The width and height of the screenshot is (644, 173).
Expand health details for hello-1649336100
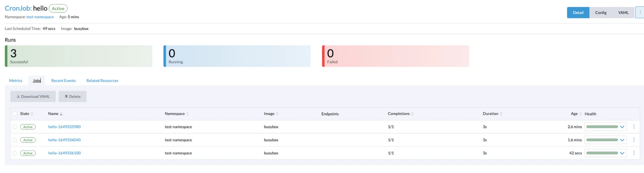click(622, 153)
